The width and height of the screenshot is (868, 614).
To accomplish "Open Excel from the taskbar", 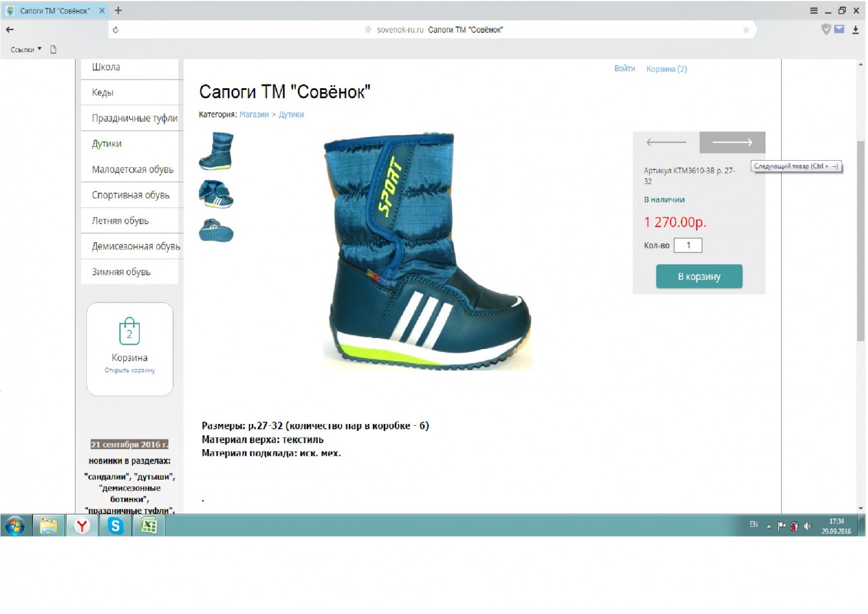I will (x=149, y=526).
